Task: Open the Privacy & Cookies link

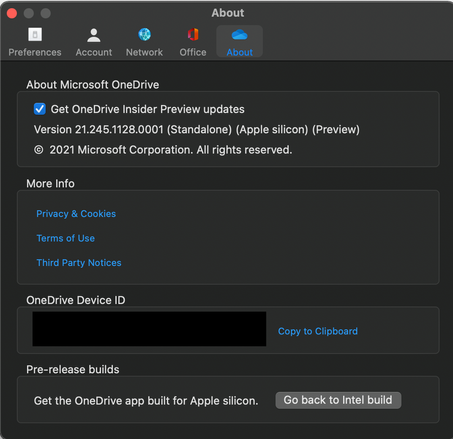Action: 76,214
